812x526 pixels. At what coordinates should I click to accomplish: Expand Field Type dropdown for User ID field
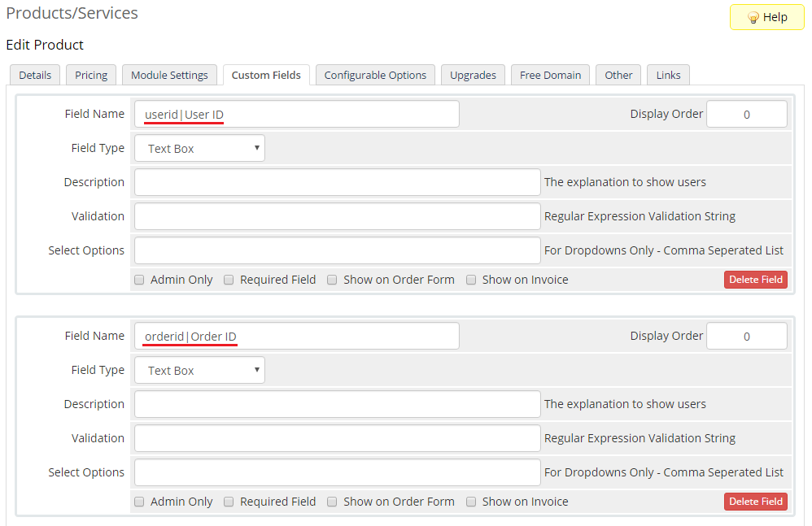coord(199,149)
